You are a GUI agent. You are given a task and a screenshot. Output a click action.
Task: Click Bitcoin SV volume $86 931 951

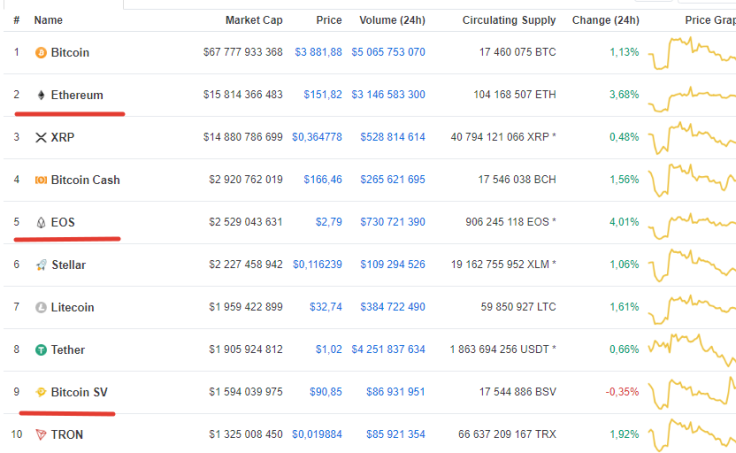tap(396, 392)
